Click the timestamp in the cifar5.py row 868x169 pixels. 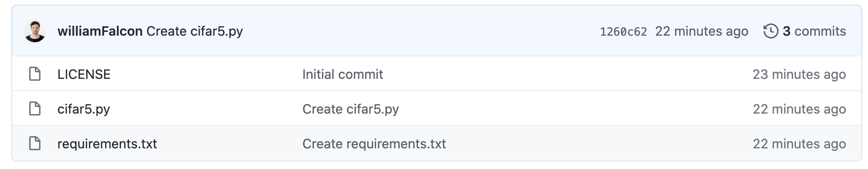point(799,109)
